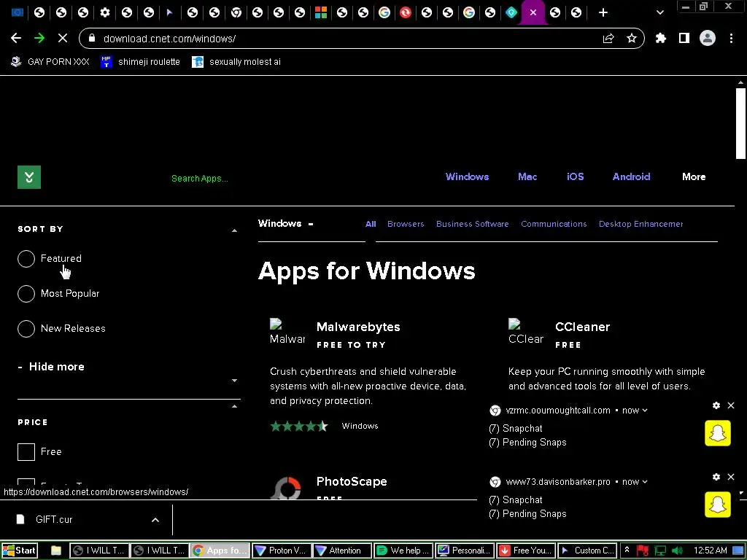Add a new tab with the plus button

(x=603, y=12)
